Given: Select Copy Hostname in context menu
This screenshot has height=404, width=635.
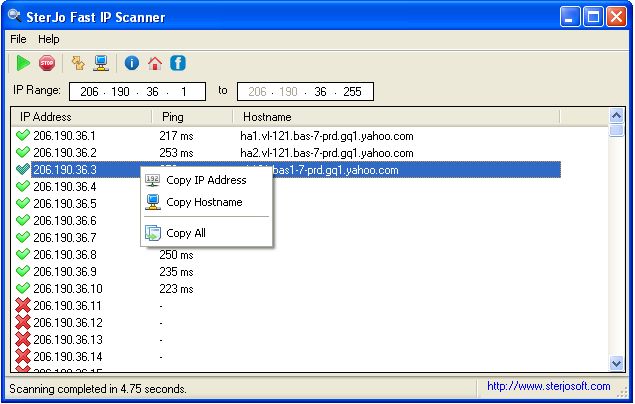Looking at the screenshot, I should pyautogui.click(x=204, y=202).
